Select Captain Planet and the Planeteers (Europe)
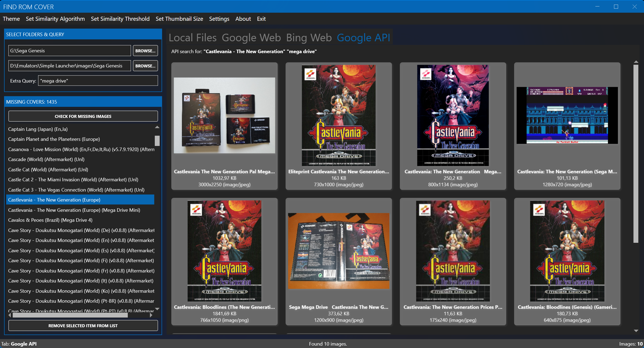This screenshot has width=644, height=348. (x=80, y=139)
